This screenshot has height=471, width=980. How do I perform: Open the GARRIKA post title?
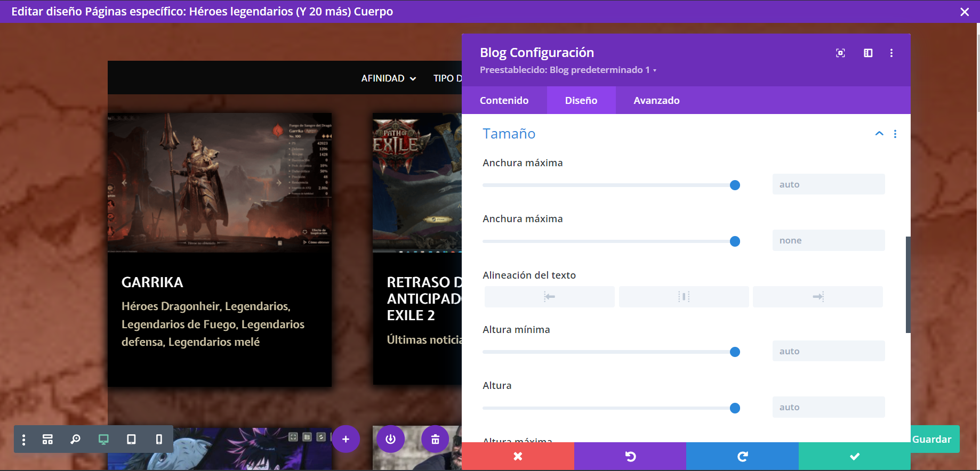[x=152, y=282]
